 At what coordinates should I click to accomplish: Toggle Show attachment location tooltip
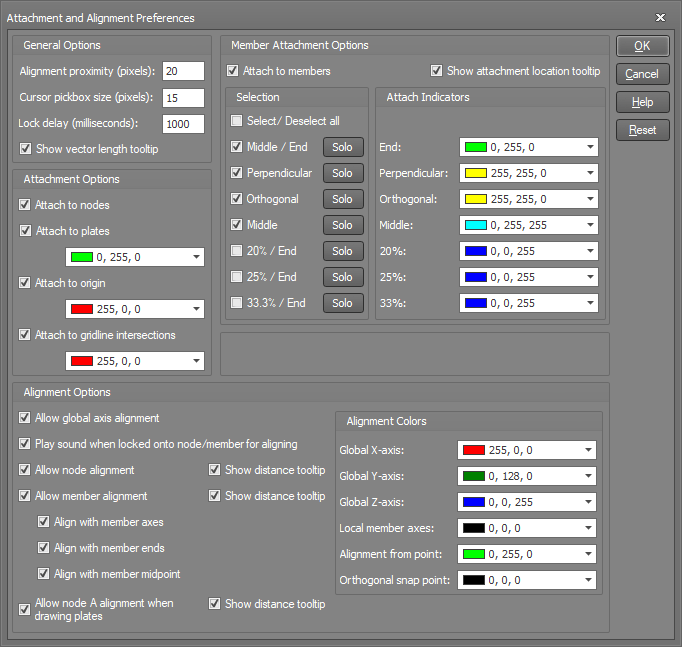pos(436,70)
